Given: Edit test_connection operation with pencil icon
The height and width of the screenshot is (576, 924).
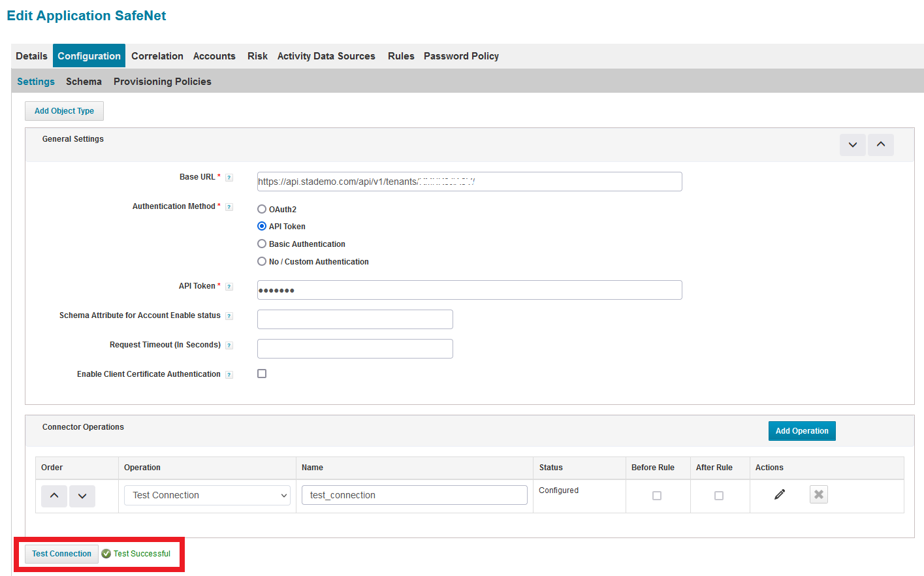Looking at the screenshot, I should (780, 494).
